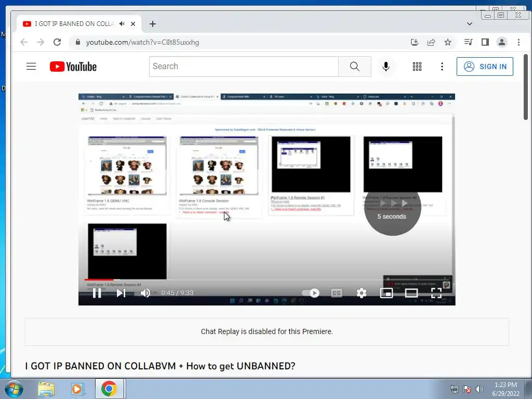Open Windows Explorer from the taskbar
The image size is (532, 399).
[x=46, y=389]
